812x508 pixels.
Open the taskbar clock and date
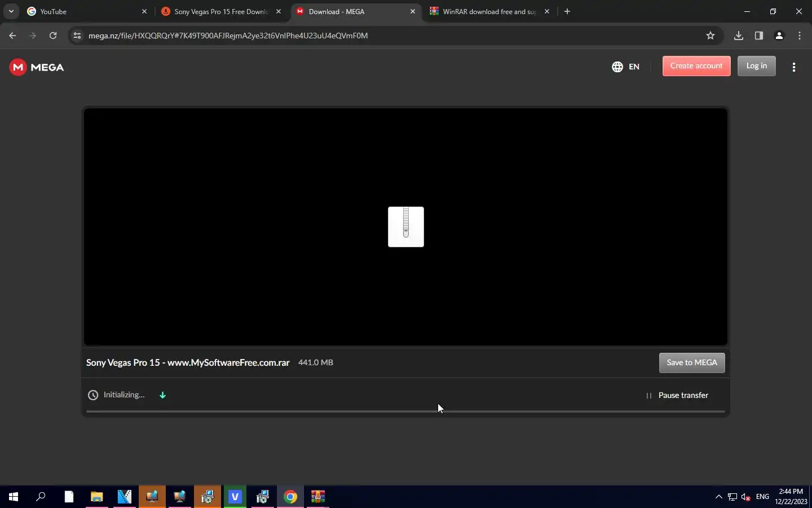tap(791, 497)
